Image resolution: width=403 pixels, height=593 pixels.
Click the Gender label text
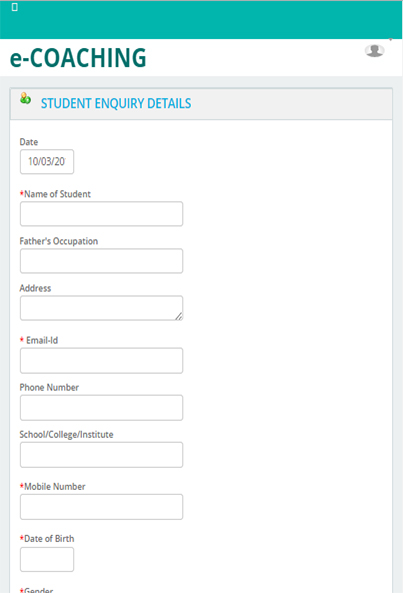coord(39,590)
